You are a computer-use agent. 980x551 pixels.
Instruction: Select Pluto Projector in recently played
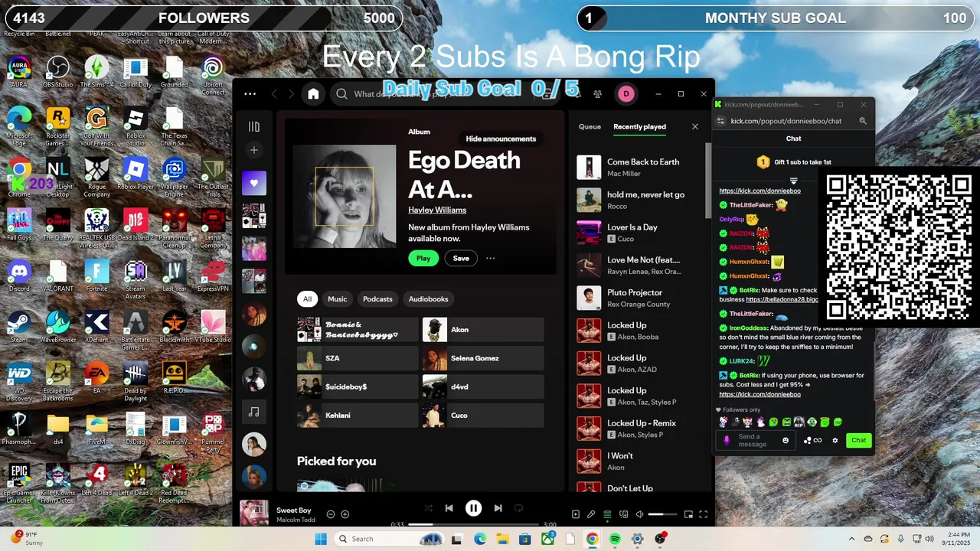[x=640, y=298]
